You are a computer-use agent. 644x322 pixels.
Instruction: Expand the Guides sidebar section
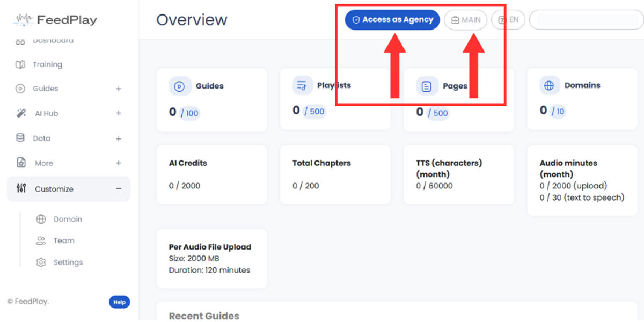point(119,89)
